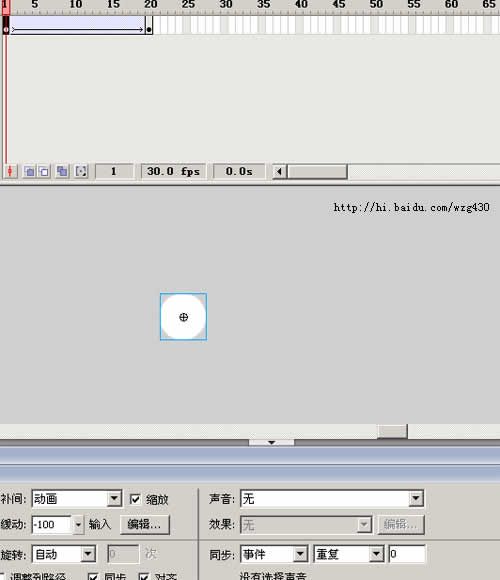Click the keyframe dot at frame 20
This screenshot has width=500, height=580.
(x=149, y=29)
